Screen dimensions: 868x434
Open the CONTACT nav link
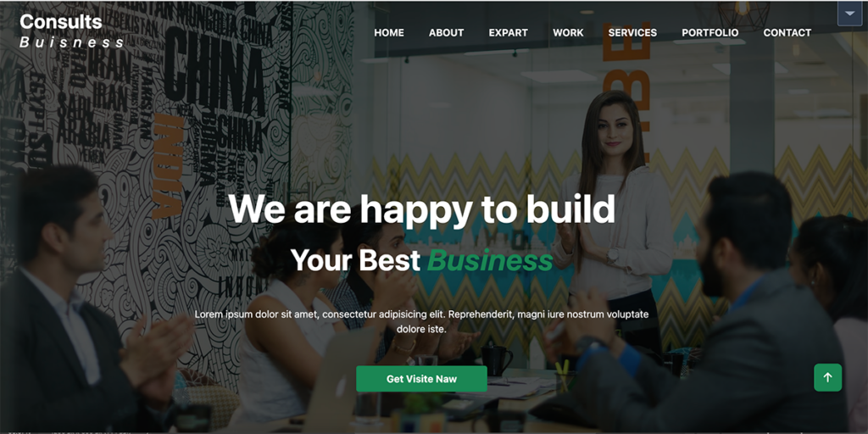pyautogui.click(x=787, y=33)
